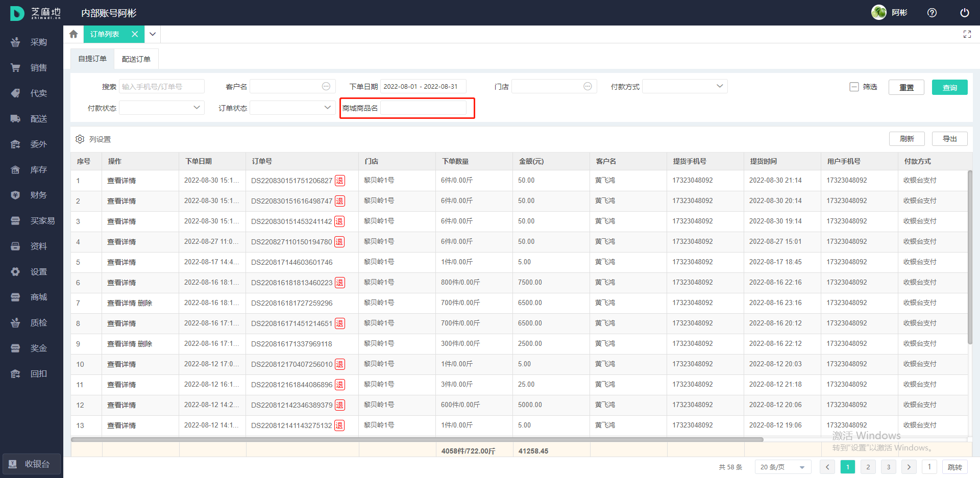Click the vertical table scrollbar
The width and height of the screenshot is (980, 478).
970,257
